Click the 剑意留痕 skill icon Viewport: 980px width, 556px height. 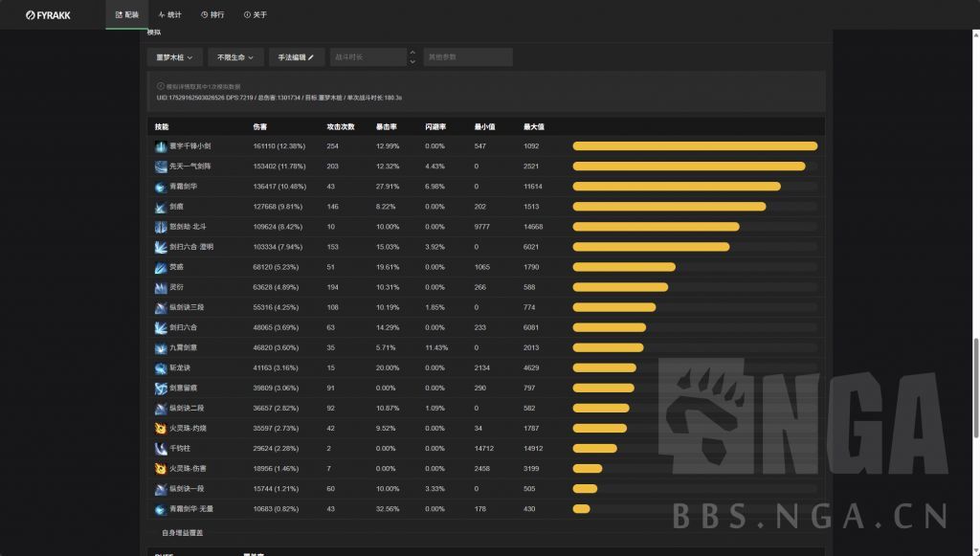[x=161, y=388]
